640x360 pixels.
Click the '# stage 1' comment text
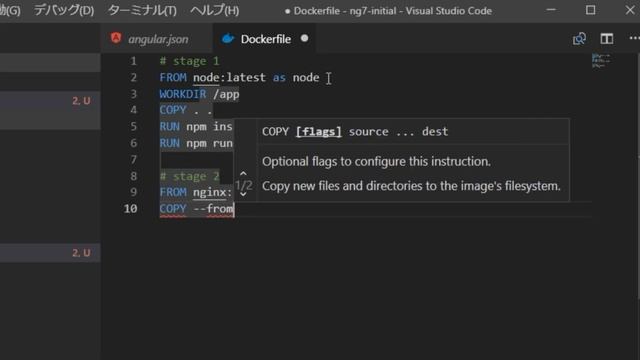pos(189,61)
